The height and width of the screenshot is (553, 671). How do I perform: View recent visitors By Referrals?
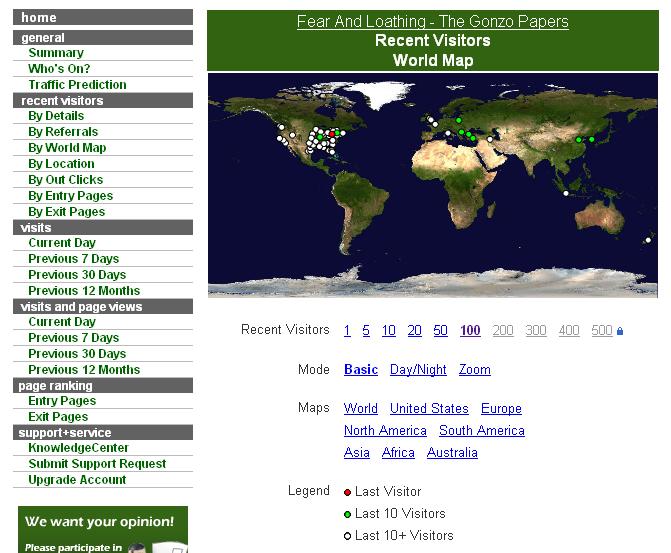(63, 131)
